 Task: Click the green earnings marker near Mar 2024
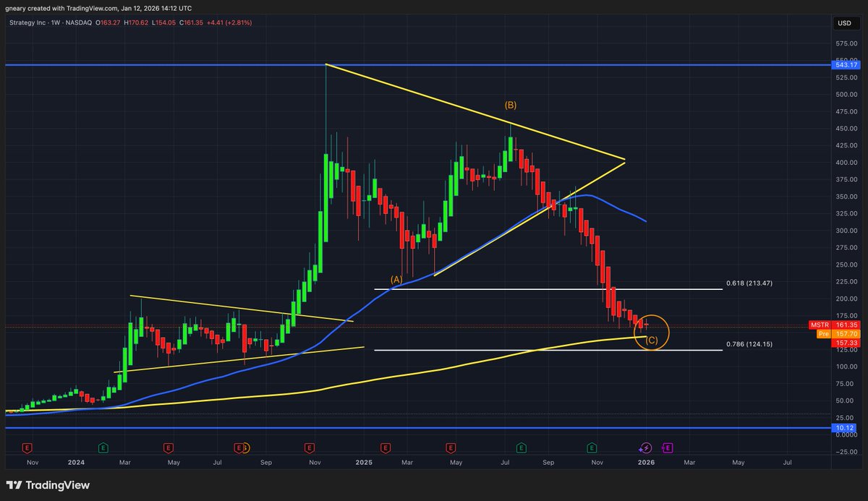point(103,448)
